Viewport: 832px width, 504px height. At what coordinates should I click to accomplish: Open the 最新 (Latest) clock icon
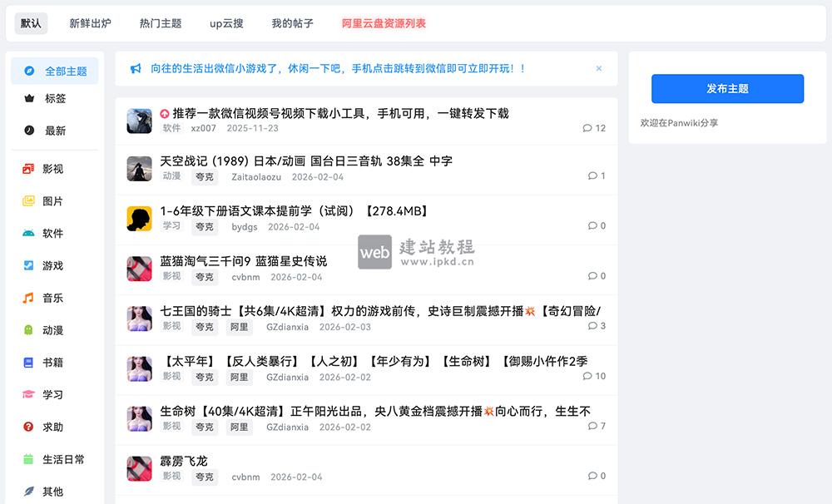click(28, 131)
